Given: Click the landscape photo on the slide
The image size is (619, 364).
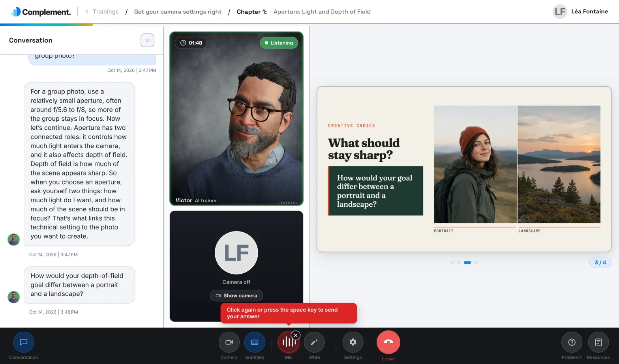Looking at the screenshot, I should pos(559,164).
